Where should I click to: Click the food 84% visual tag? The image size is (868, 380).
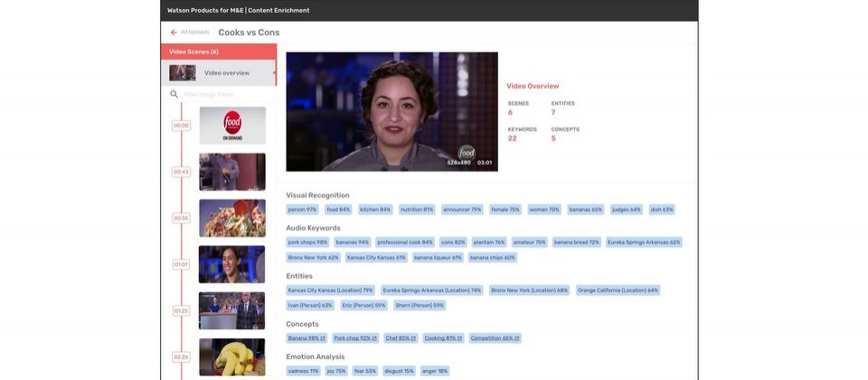pos(338,209)
